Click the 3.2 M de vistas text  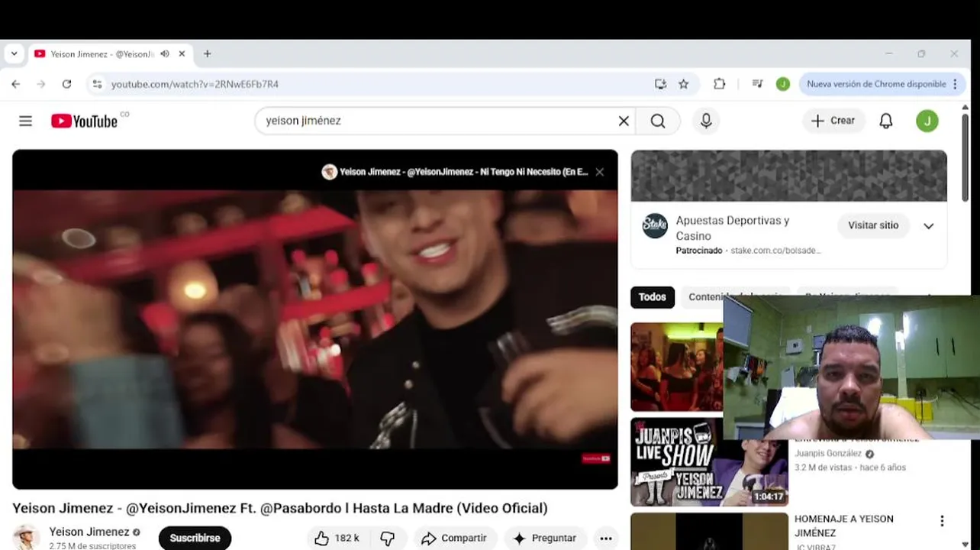pos(824,467)
